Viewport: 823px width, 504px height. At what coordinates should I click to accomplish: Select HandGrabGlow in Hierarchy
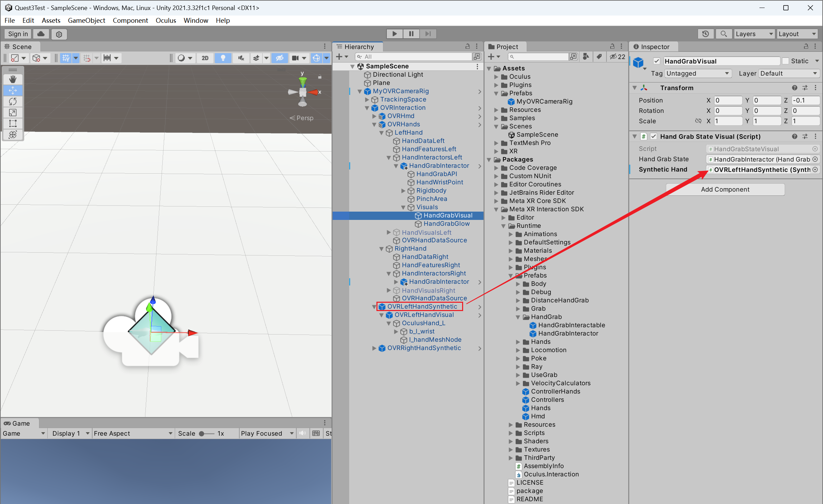446,224
